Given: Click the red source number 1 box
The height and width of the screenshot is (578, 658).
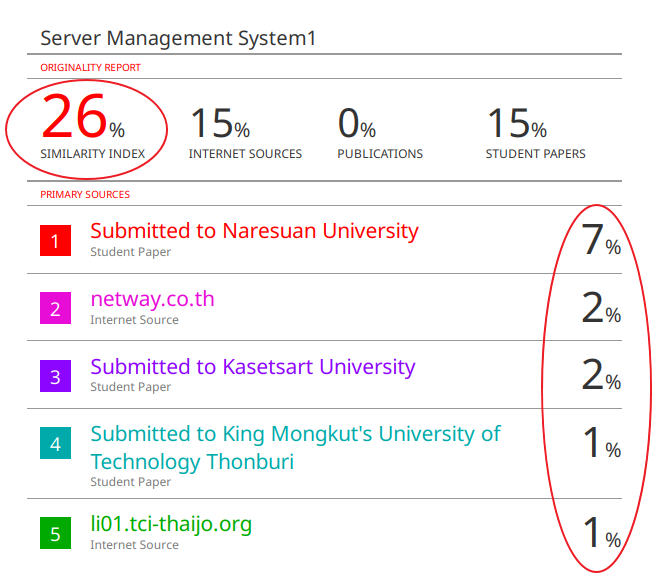Looking at the screenshot, I should click(x=55, y=241).
